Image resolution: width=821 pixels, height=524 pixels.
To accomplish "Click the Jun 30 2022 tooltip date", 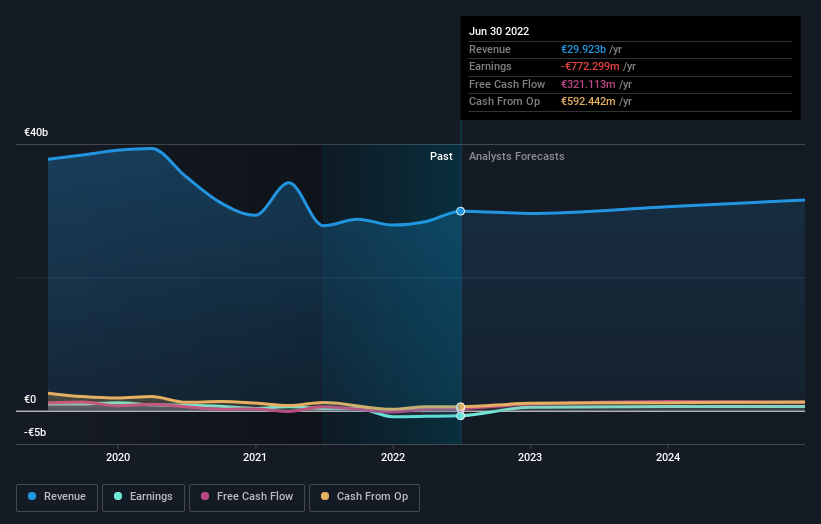I will coord(499,31).
